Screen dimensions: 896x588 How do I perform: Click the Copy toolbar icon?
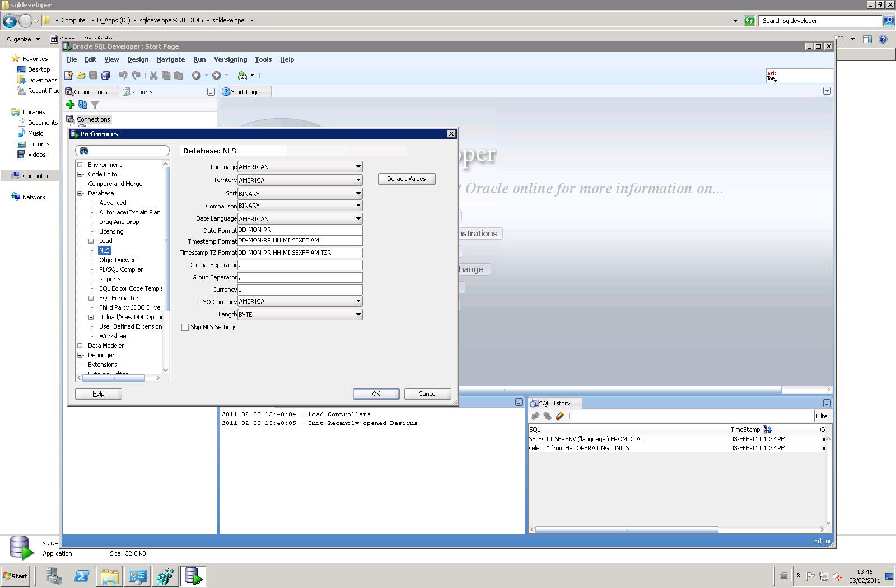166,76
